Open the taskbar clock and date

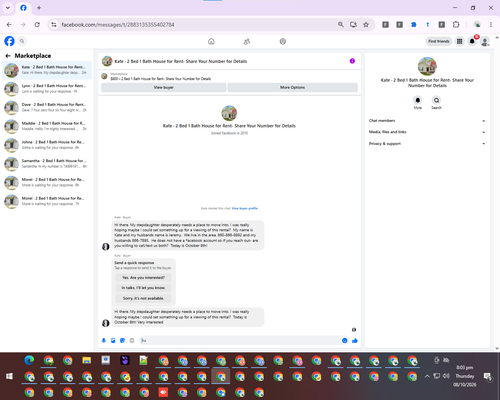(x=465, y=376)
